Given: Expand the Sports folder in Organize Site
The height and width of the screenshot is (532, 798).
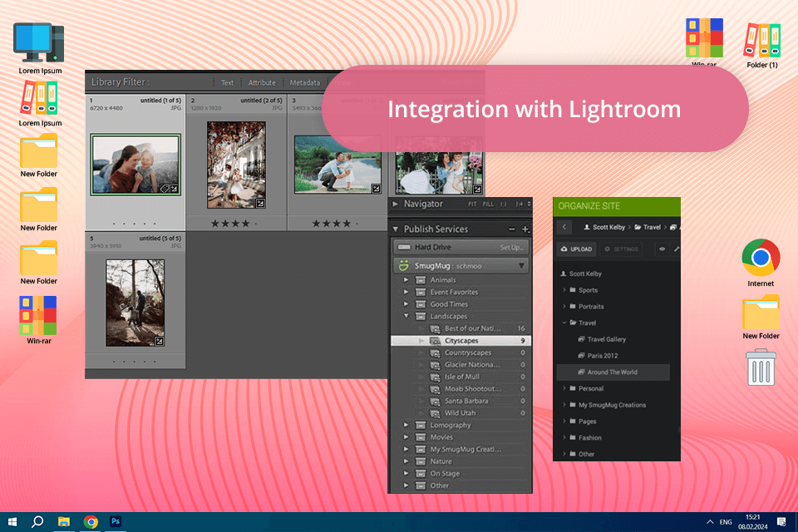Looking at the screenshot, I should (564, 290).
